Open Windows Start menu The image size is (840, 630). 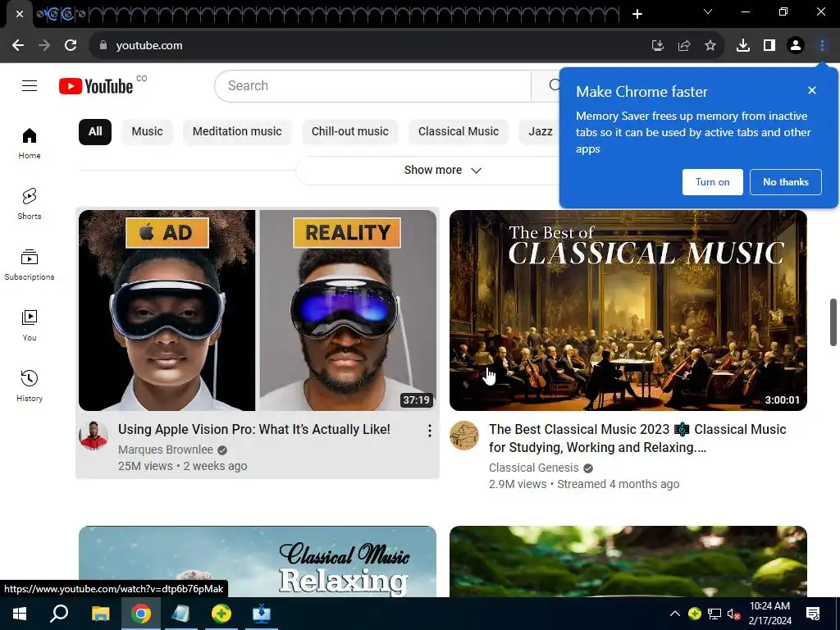[x=20, y=614]
